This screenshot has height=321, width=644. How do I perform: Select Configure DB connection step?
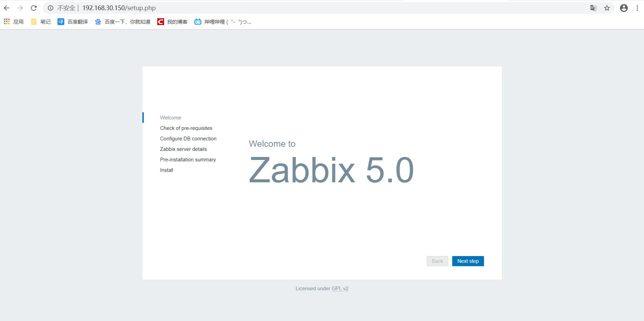(x=188, y=139)
